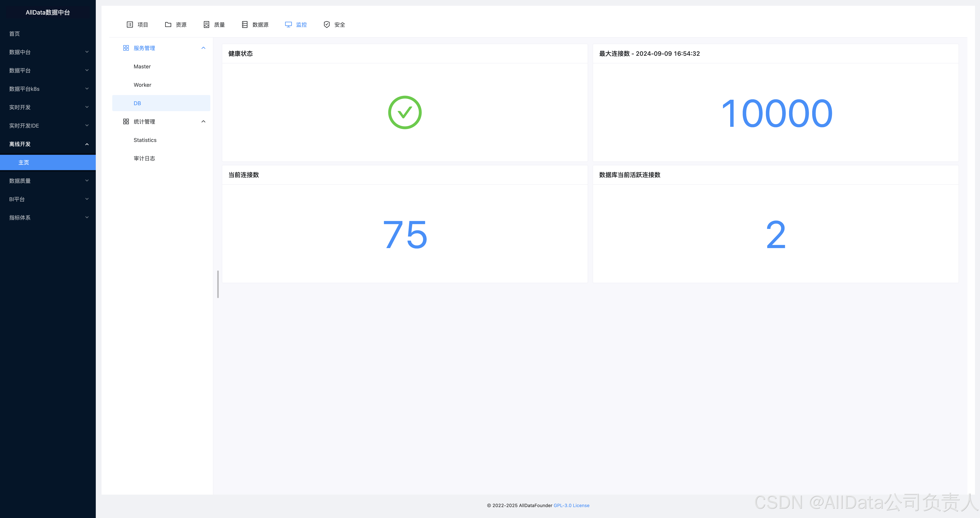This screenshot has width=980, height=518.
Task: Collapse the 服务管理 submenu chevron
Action: point(203,48)
